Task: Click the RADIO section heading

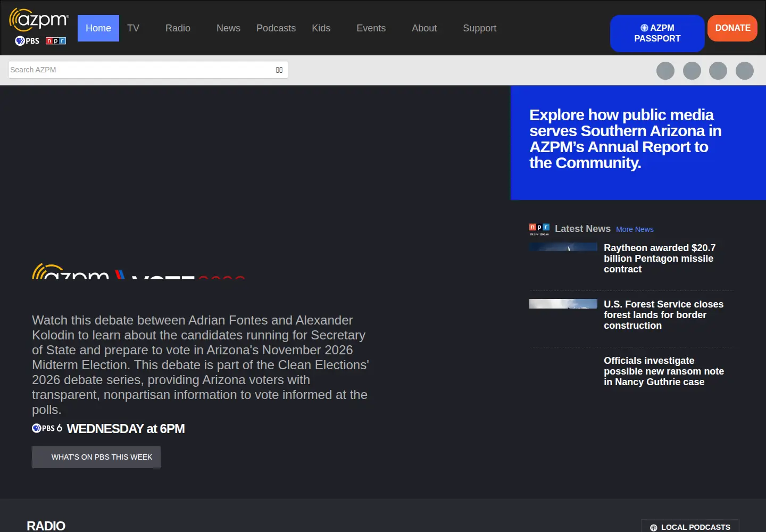Action: (x=46, y=526)
